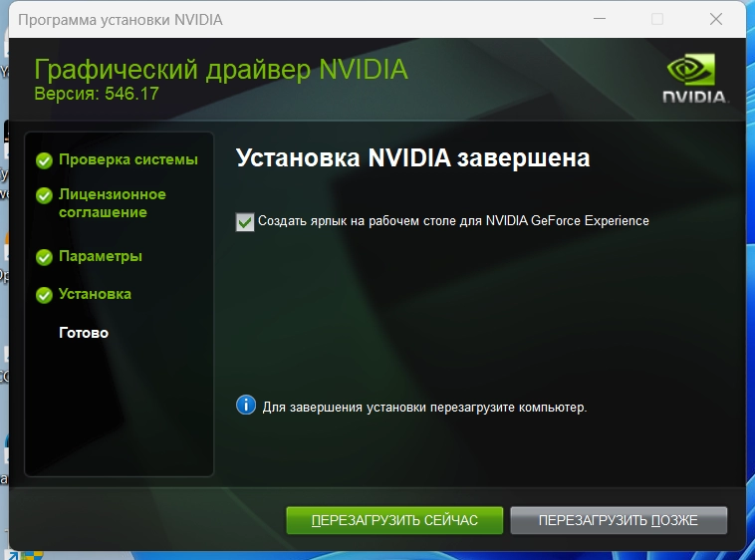Select the Готово step in sidebar
Screen dimensions: 755x560
click(x=84, y=333)
